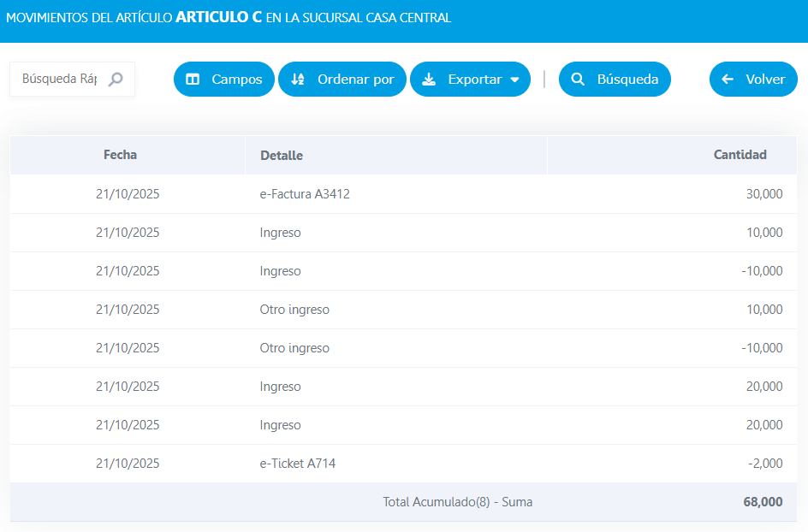Click the magnifier icon in quick search
The width and height of the screenshot is (808, 532).
116,80
